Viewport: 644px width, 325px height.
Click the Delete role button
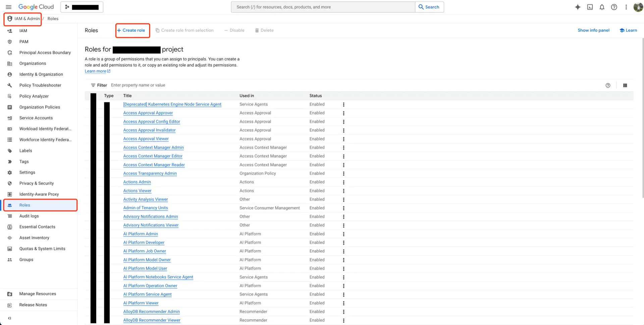264,30
